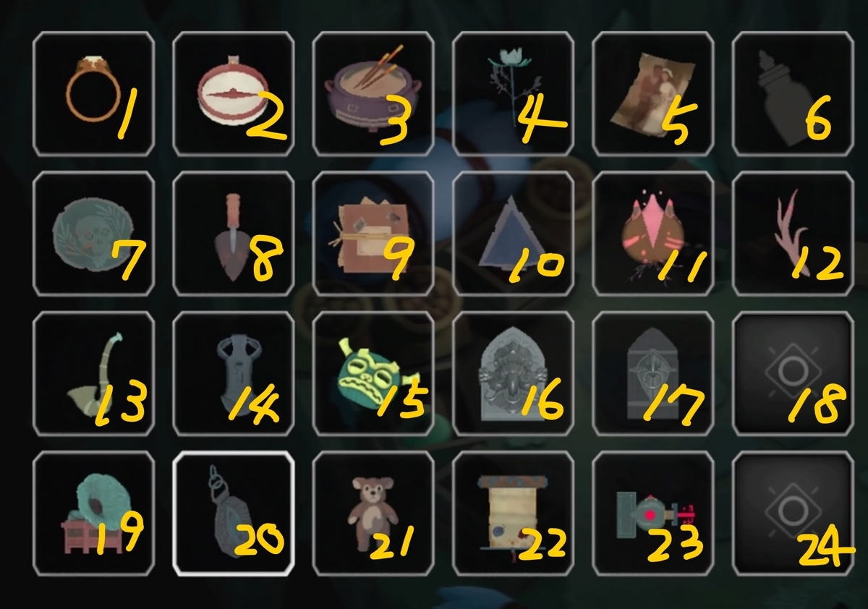Select the garden trowel in slot 8
The image size is (868, 609).
click(x=234, y=234)
